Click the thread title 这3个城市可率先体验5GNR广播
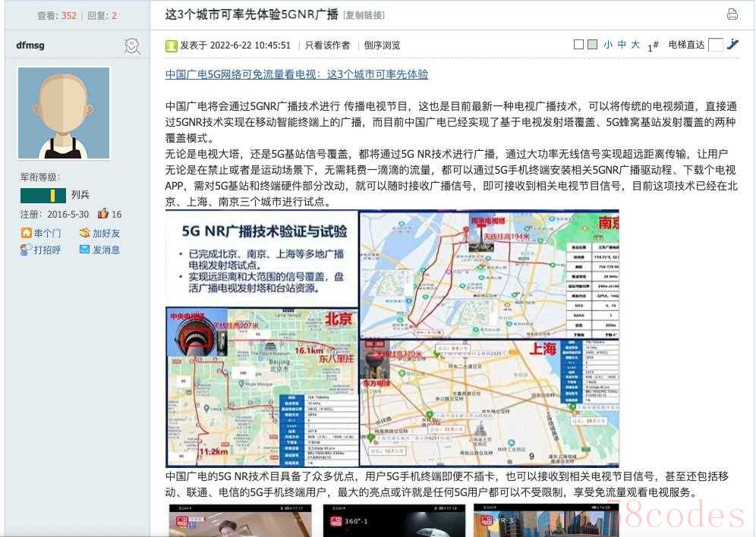The width and height of the screenshot is (756, 537). coord(252,14)
